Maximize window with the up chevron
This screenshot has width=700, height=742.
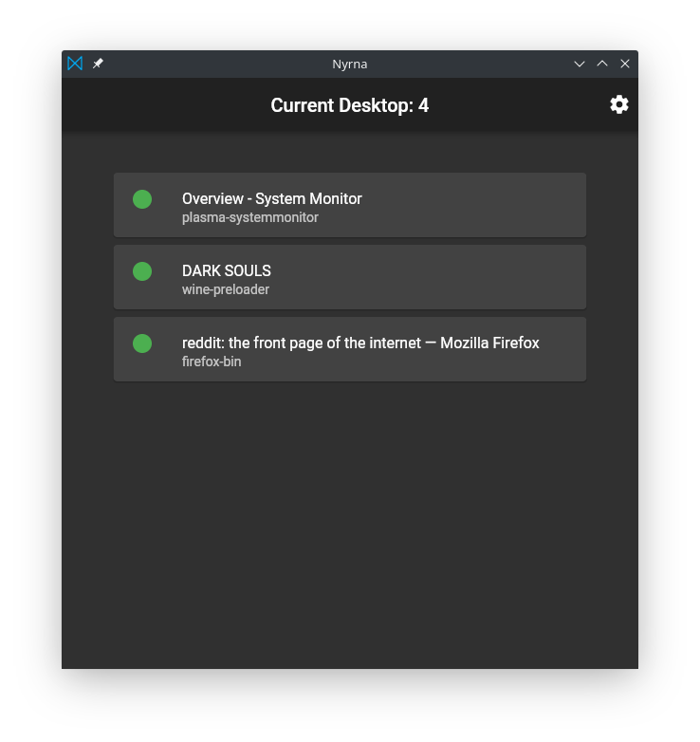602,64
